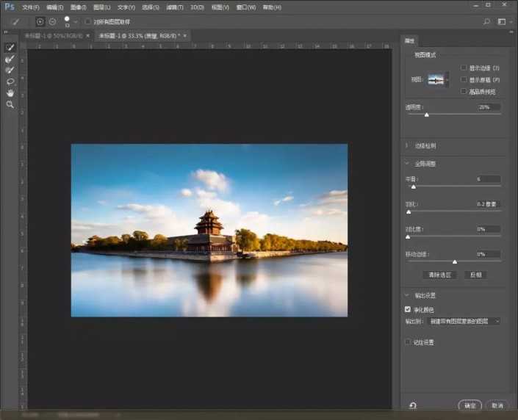Select the Lasso tool
The height and width of the screenshot is (420, 518).
coord(10,82)
